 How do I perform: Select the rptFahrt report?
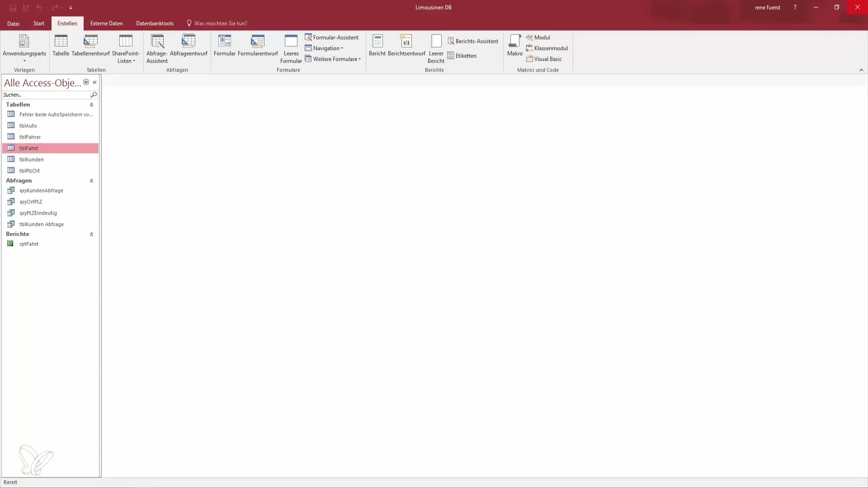click(x=50, y=244)
